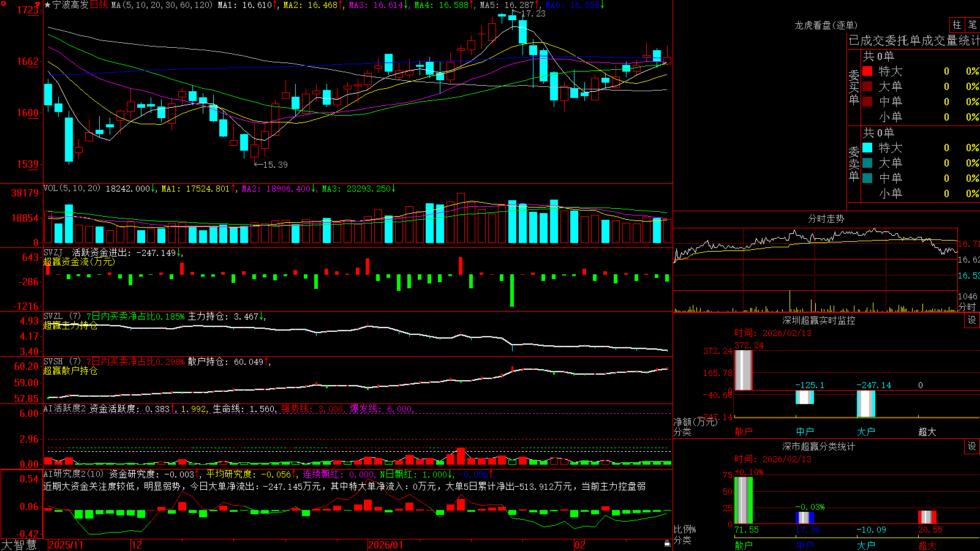
Task: Click the 日线 period label
Action: click(99, 5)
